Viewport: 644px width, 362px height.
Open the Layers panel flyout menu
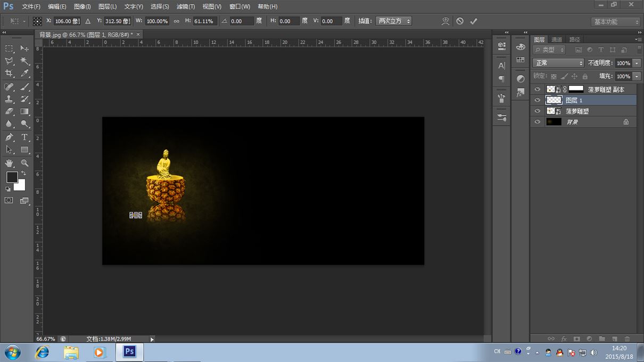click(638, 39)
